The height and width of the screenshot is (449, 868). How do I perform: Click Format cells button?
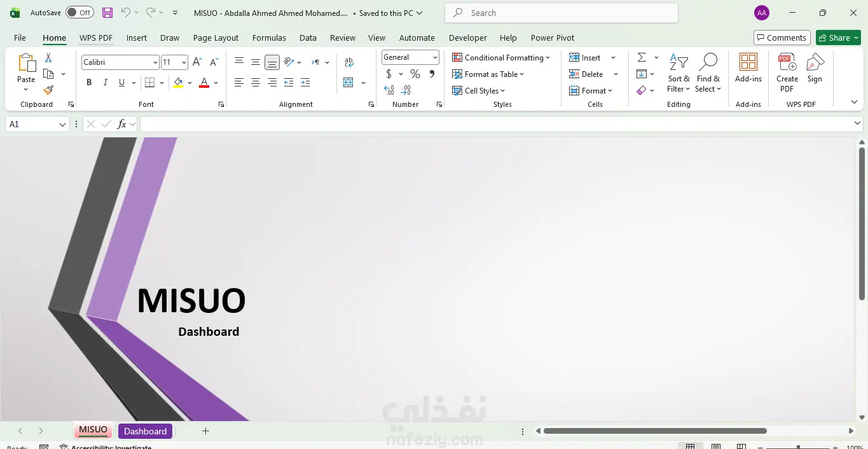tap(592, 90)
